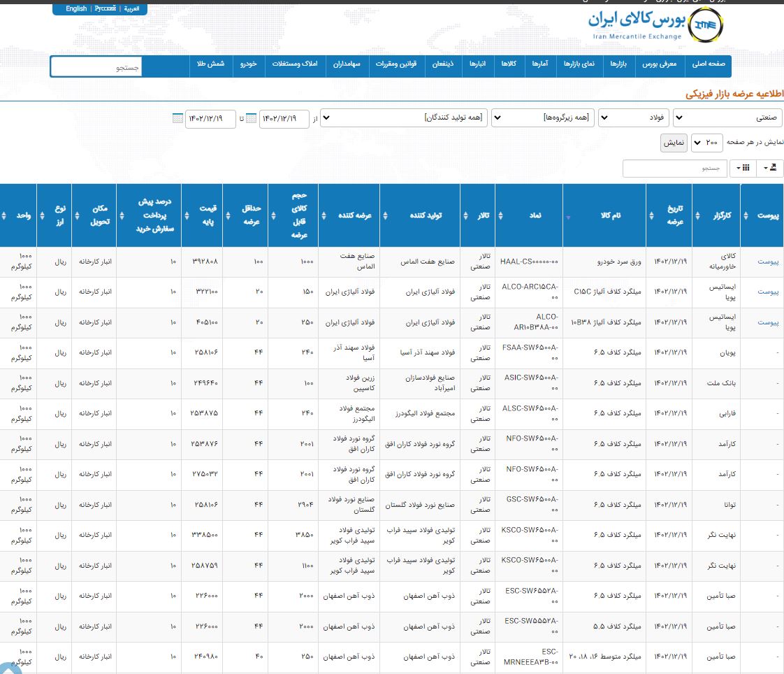Expand the صنعتی main group dropdown
The width and height of the screenshot is (784, 674).
[728, 118]
